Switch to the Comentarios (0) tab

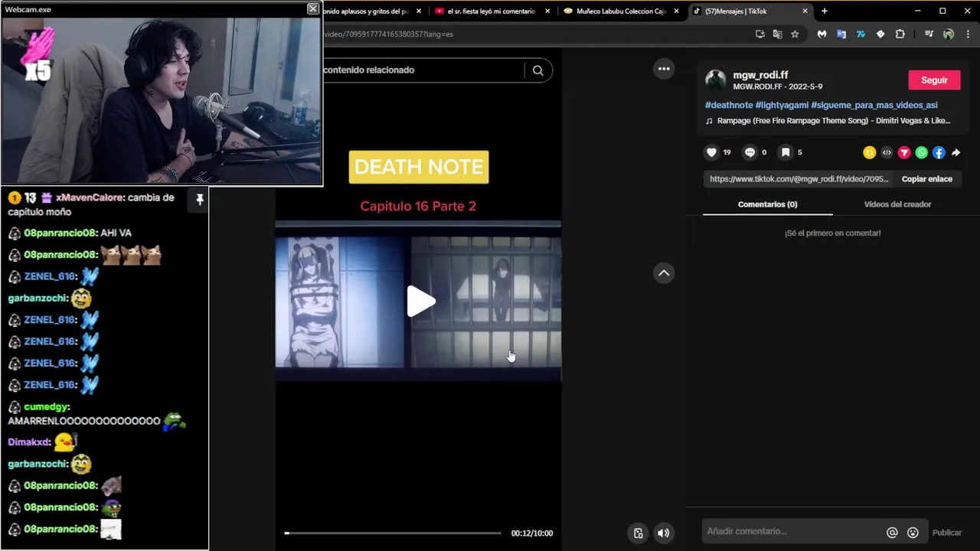(767, 204)
